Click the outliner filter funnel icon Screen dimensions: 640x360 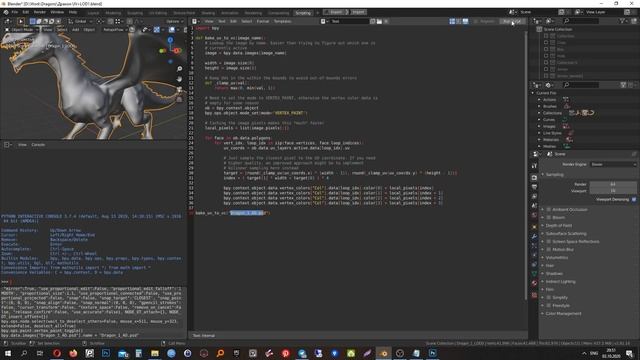pyautogui.click(x=622, y=21)
